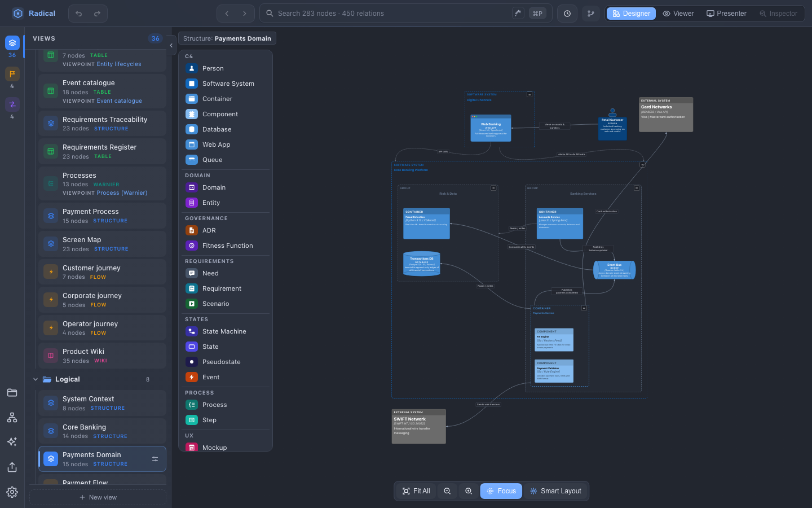The image size is (812, 508).
Task: Open the AI sparkles icon in left rail
Action: pos(12,442)
